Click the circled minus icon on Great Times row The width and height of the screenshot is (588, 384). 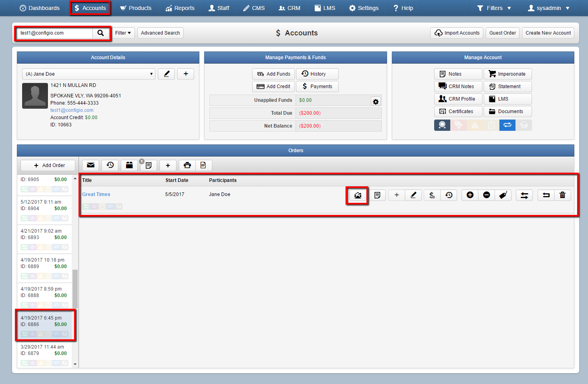[487, 195]
